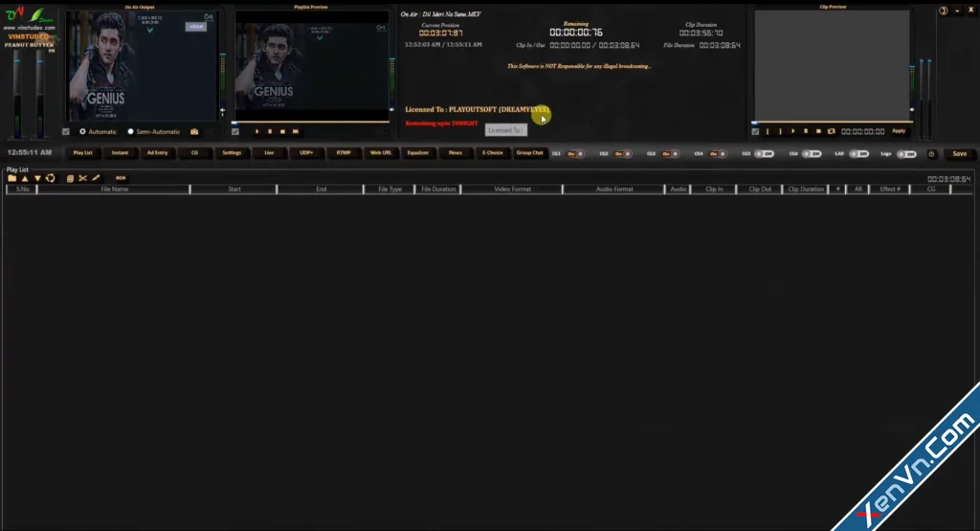Click the SCH schedule icon in Play List

(x=121, y=178)
